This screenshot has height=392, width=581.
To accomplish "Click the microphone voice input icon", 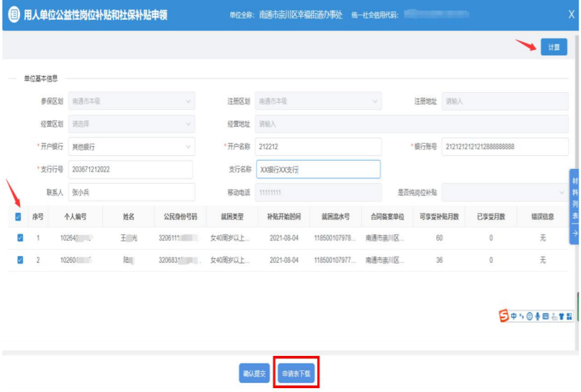I will pyautogui.click(x=539, y=316).
